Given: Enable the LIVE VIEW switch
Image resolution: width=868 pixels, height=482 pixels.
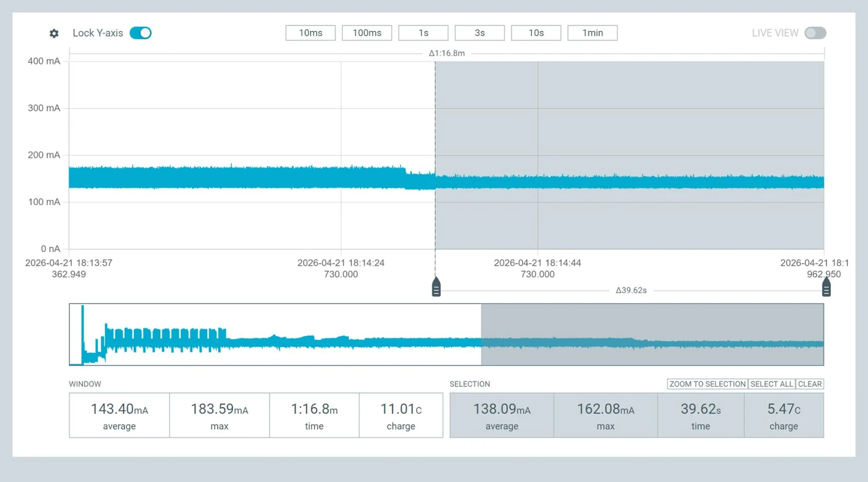Looking at the screenshot, I should 815,33.
